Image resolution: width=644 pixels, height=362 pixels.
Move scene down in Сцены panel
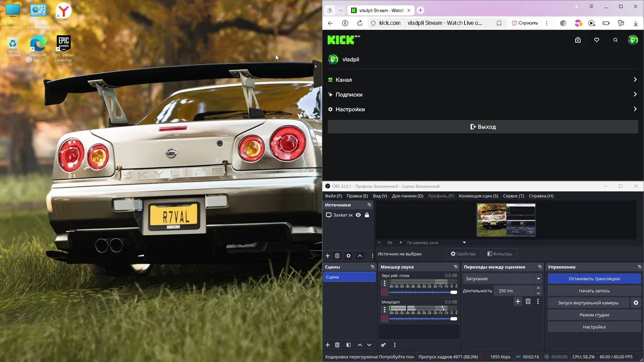point(369,345)
